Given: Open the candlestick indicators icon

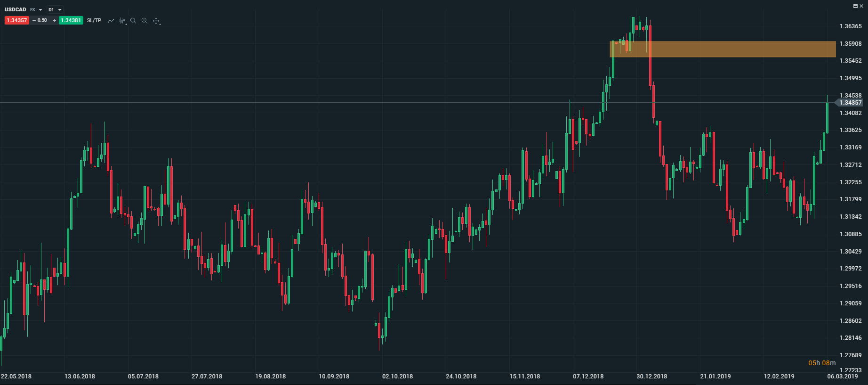Looking at the screenshot, I should pos(122,21).
